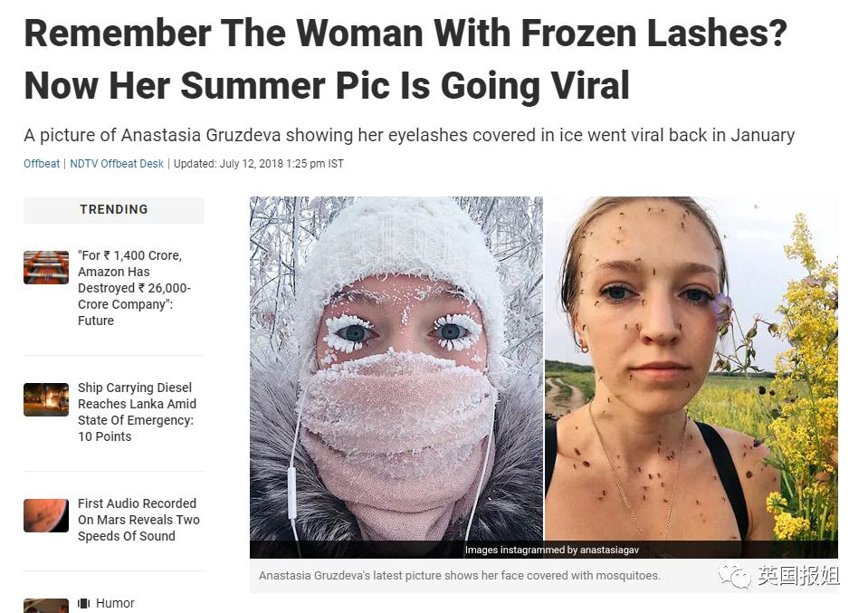Click the 'Images instagrammed by anastasiagav' credit
Screen dimensions: 868x613
552,550
